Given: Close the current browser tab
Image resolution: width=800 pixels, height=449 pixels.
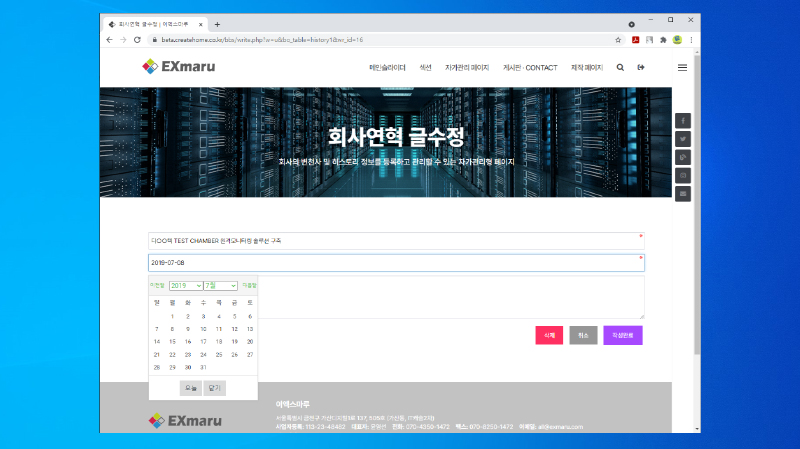Looking at the screenshot, I should [201, 24].
